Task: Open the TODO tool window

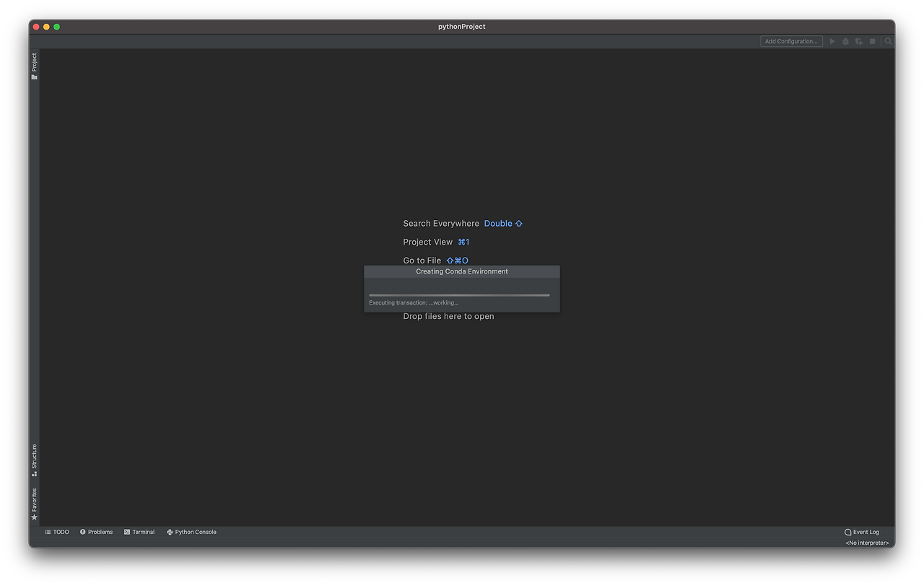Action: coord(57,532)
